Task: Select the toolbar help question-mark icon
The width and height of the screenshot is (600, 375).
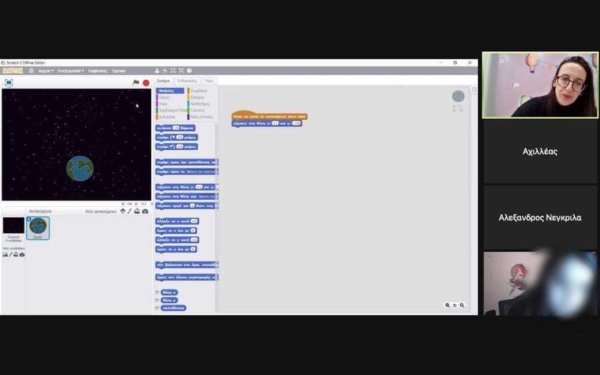Action: (x=189, y=71)
